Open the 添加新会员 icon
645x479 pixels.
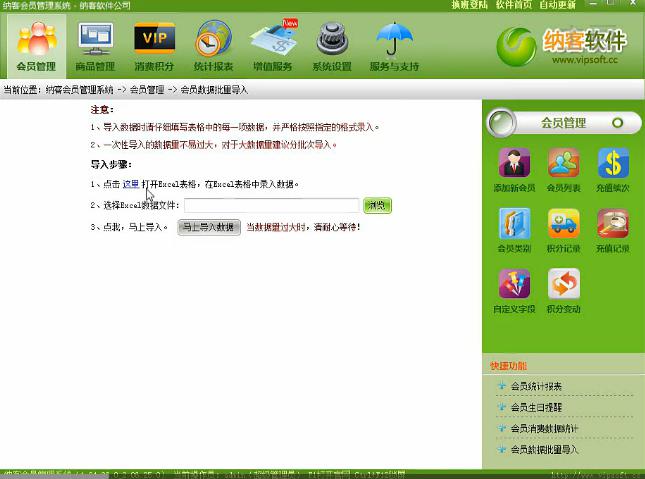tap(514, 165)
